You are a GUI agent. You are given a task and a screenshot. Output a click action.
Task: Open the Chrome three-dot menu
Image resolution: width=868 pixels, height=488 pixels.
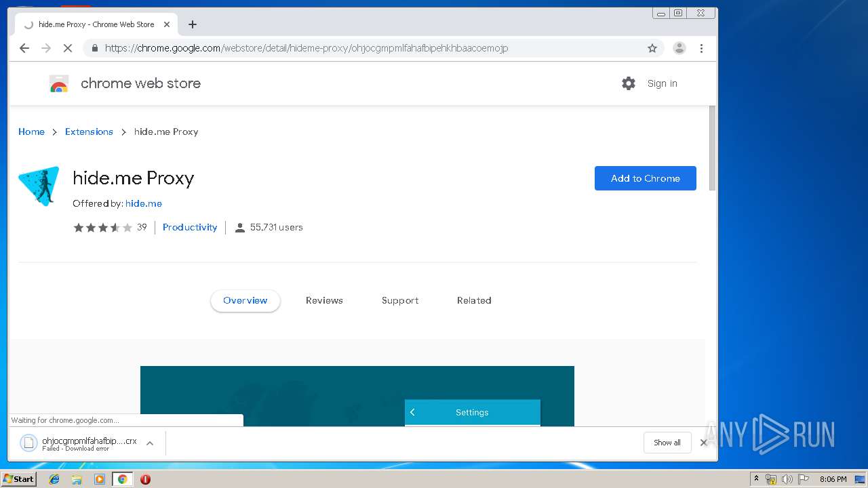click(x=701, y=48)
